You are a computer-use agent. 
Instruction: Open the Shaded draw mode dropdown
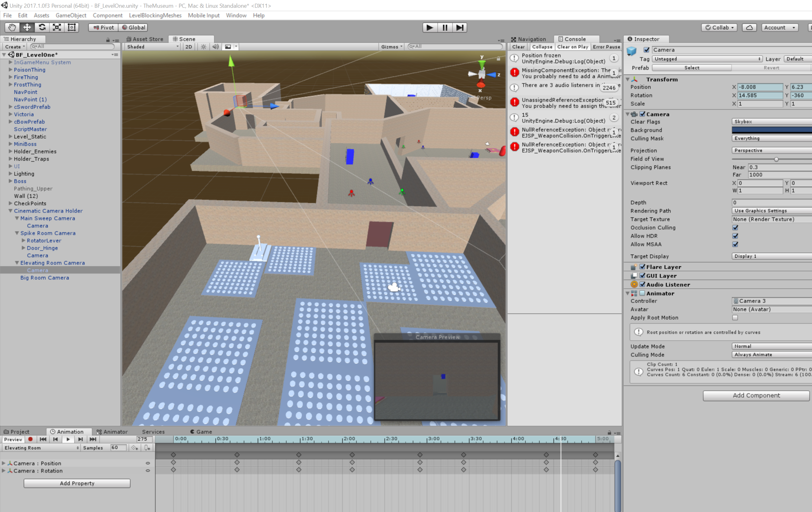pyautogui.click(x=152, y=46)
